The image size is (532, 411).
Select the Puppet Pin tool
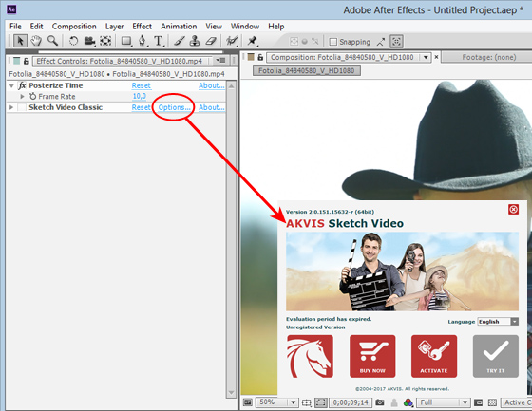pyautogui.click(x=252, y=41)
